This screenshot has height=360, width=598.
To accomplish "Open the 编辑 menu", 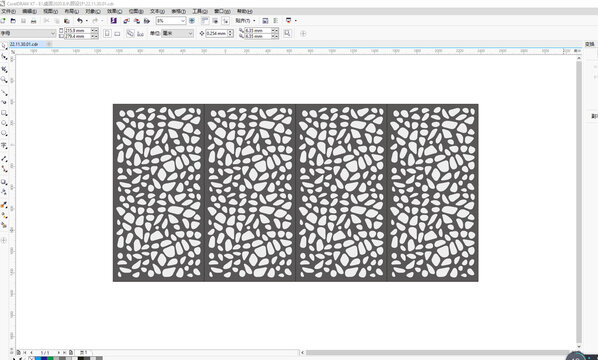I will (29, 11).
